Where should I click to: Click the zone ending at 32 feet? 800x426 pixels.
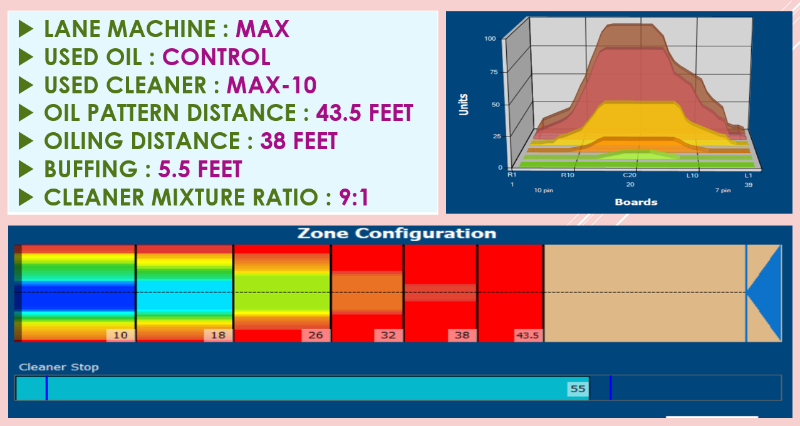coord(367,292)
